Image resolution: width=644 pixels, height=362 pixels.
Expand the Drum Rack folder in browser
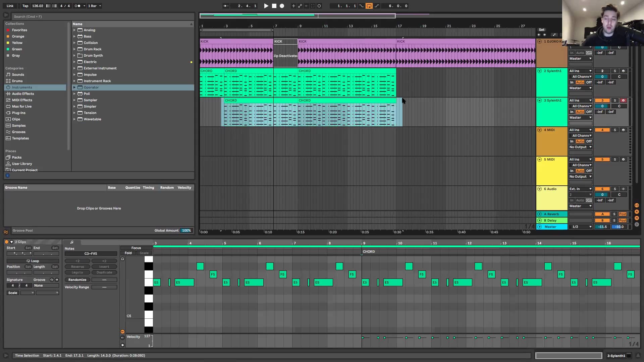click(74, 49)
